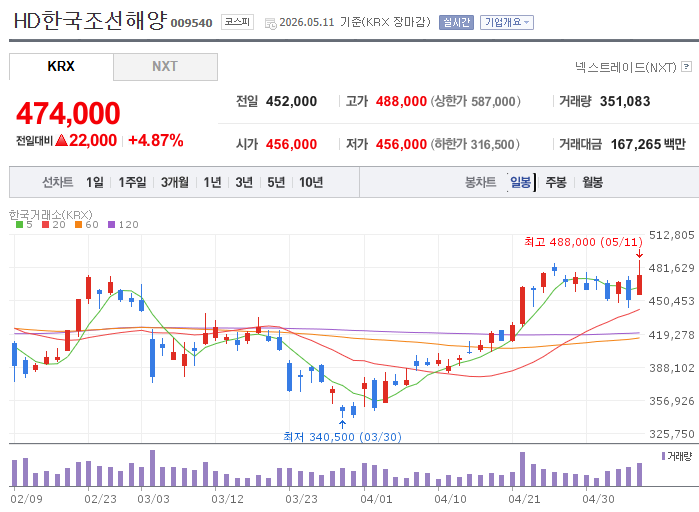Click the price change 22,000 value
699x512 pixels.
[93, 140]
